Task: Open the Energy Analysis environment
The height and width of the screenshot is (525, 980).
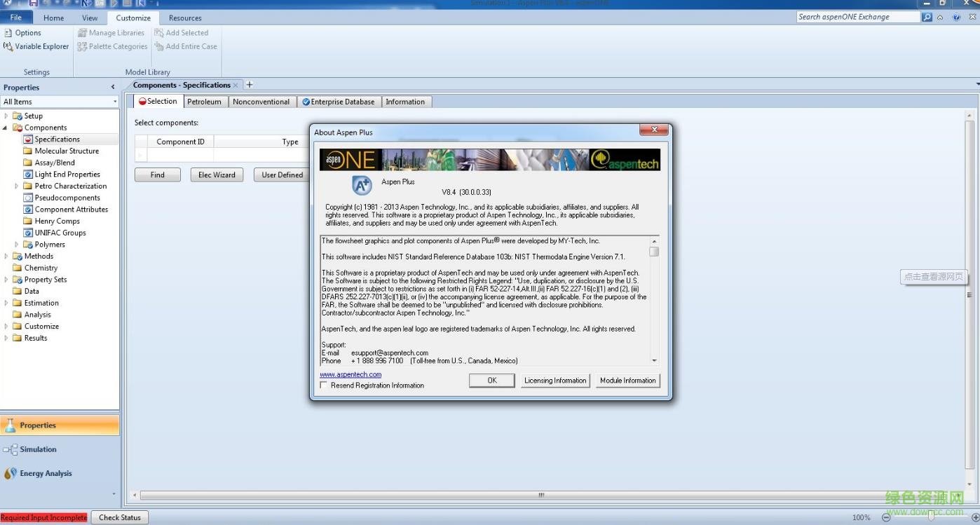Action: (45, 473)
